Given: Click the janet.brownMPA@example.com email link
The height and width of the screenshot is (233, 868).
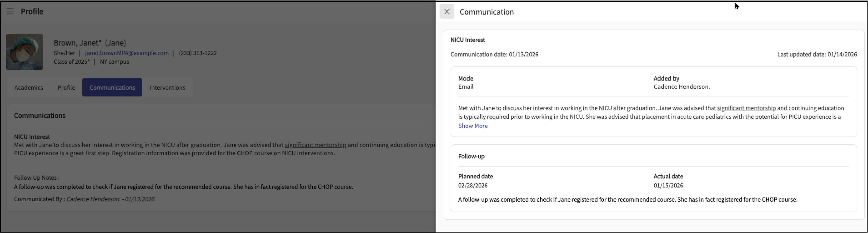Looking at the screenshot, I should [x=127, y=53].
